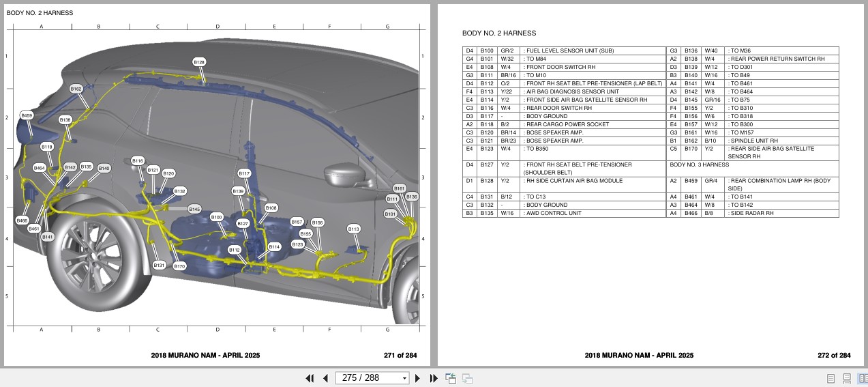868x387 pixels.
Task: Click connector label B461 on diagram
Action: click(34, 229)
